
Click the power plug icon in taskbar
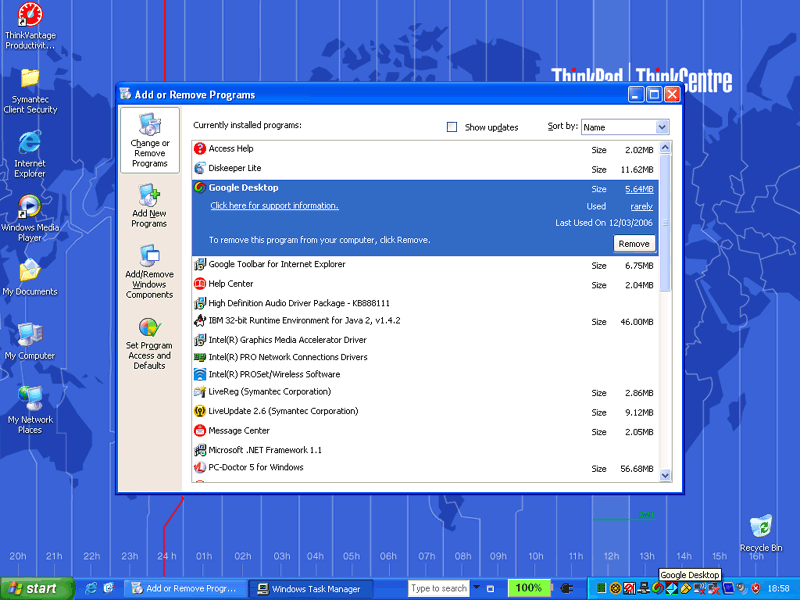tap(566, 588)
